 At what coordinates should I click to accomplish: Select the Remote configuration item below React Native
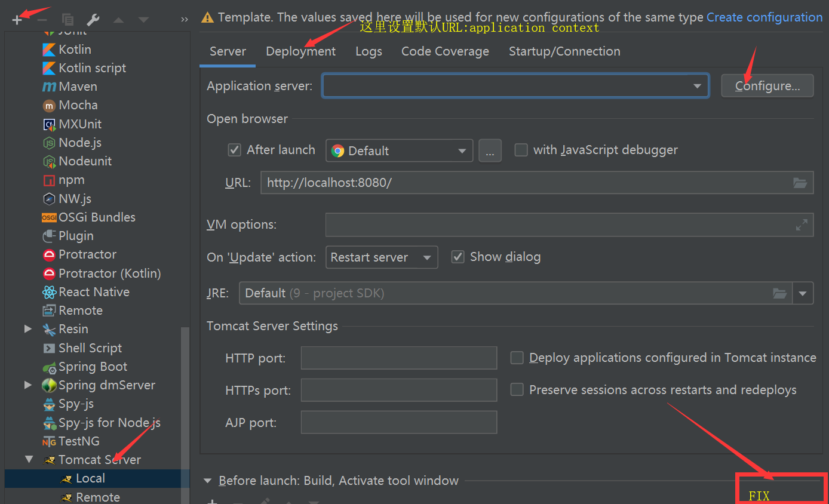pos(80,311)
